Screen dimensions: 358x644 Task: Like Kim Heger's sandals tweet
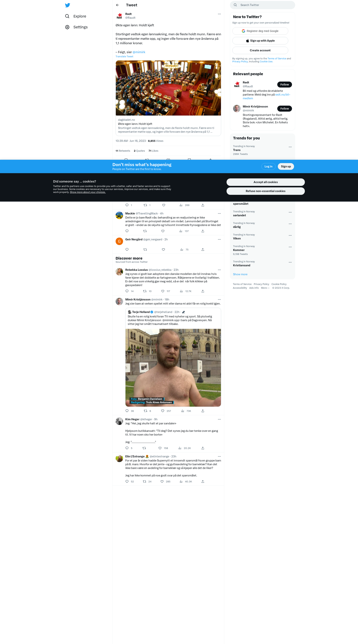(160, 448)
